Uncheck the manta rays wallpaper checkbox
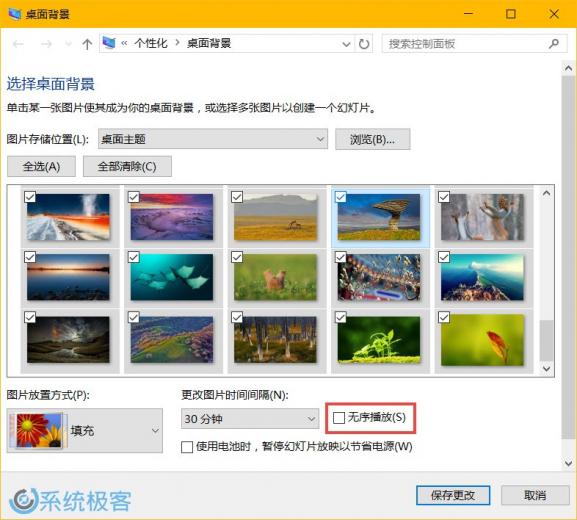 (x=134, y=257)
